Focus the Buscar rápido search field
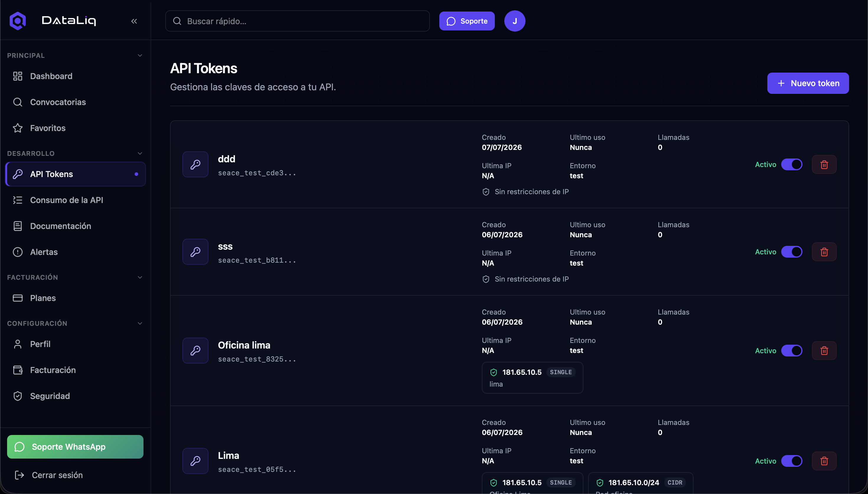Screen dimensions: 868x494 297,21
